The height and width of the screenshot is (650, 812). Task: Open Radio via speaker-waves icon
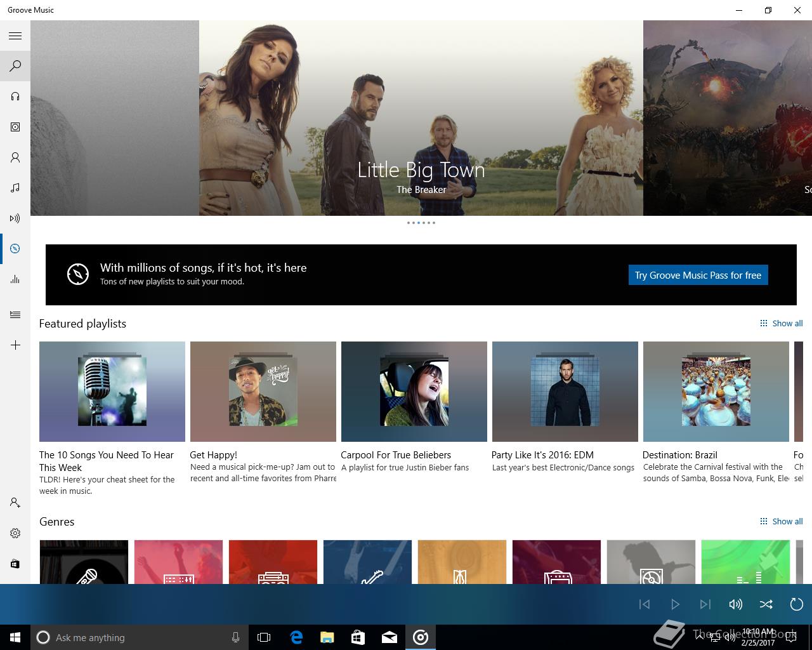point(15,218)
